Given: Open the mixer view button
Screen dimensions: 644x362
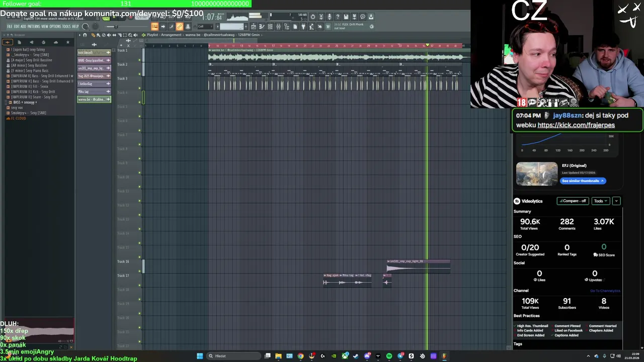Looking at the screenshot, I should click(279, 27).
